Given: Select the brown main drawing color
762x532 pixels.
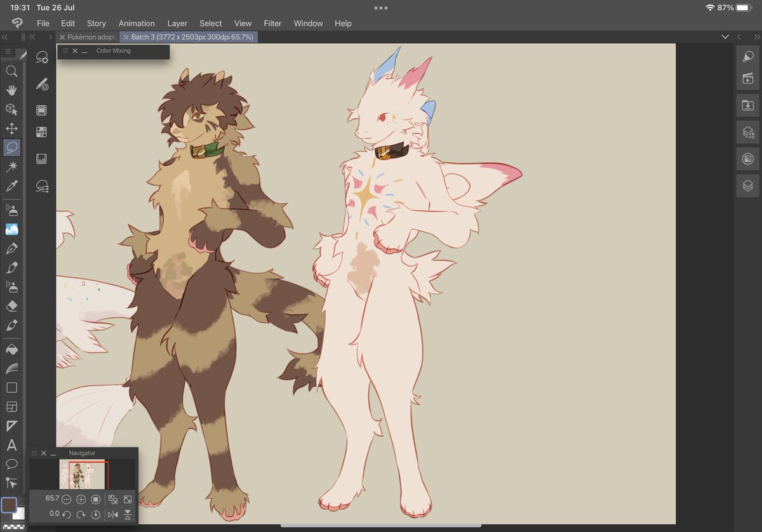Looking at the screenshot, I should click(8, 505).
